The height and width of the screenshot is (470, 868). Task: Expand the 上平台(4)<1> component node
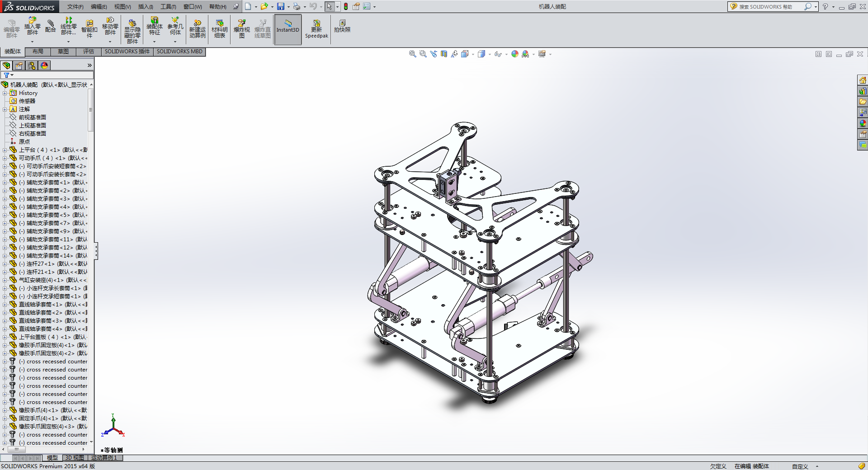point(5,150)
